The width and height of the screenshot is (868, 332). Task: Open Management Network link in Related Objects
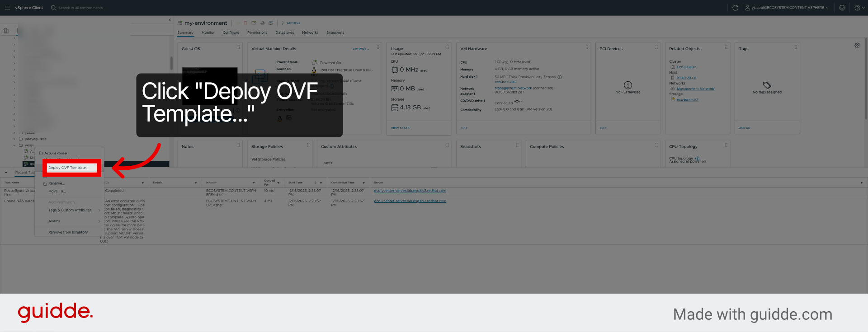point(695,89)
